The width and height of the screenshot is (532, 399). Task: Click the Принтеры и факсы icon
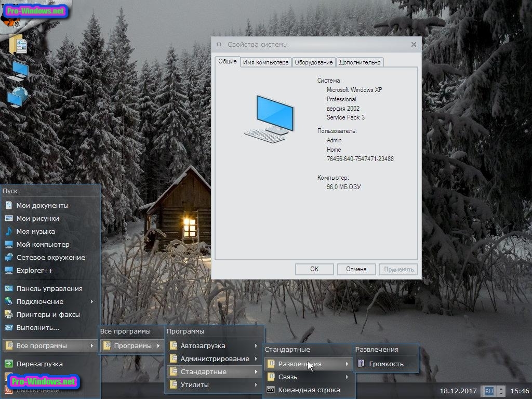coord(9,314)
